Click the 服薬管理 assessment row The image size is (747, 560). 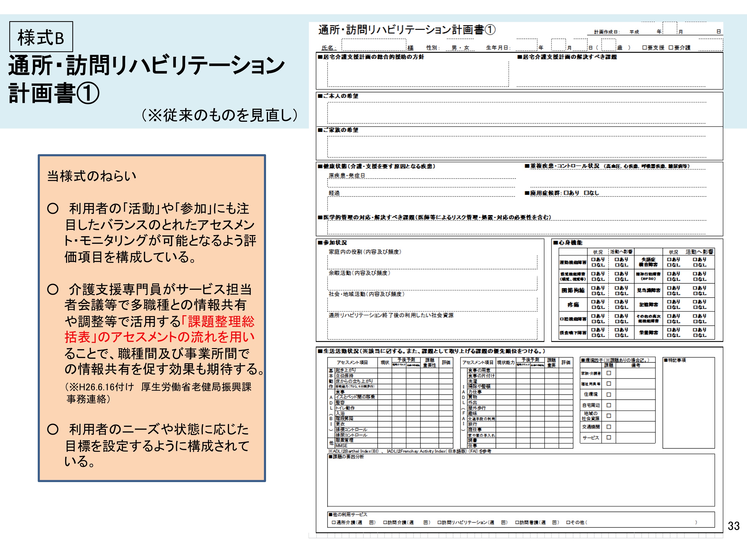click(x=394, y=440)
